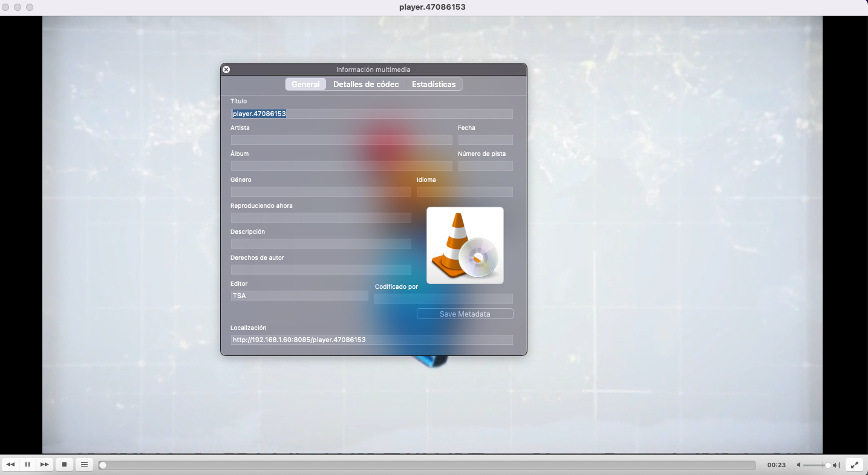The image size is (868, 475).
Task: Toggle fullscreen mode icon
Action: pos(854,465)
